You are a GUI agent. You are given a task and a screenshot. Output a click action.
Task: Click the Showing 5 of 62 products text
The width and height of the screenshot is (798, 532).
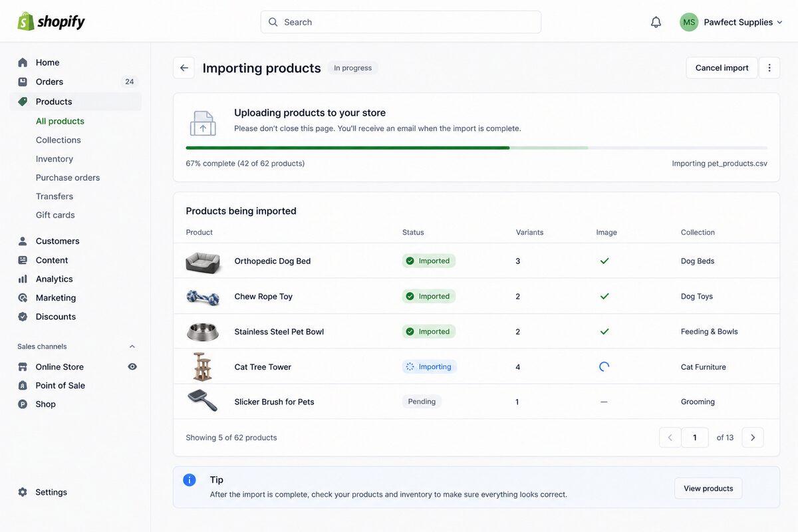click(231, 438)
